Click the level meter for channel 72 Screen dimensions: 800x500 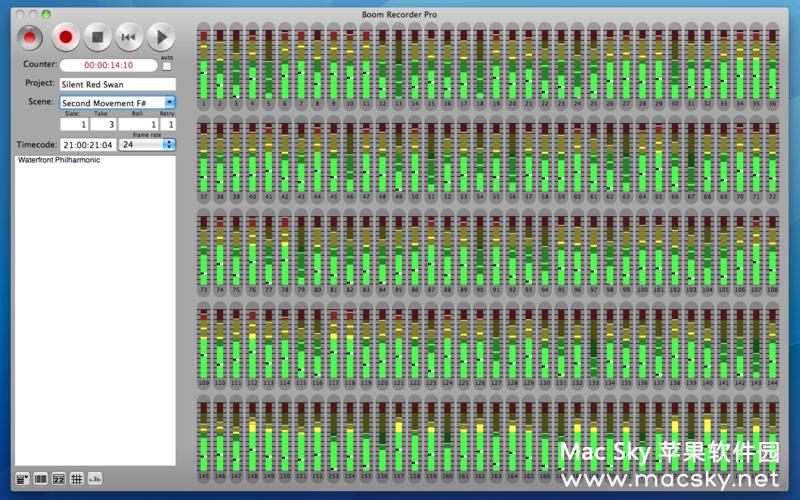coord(772,159)
